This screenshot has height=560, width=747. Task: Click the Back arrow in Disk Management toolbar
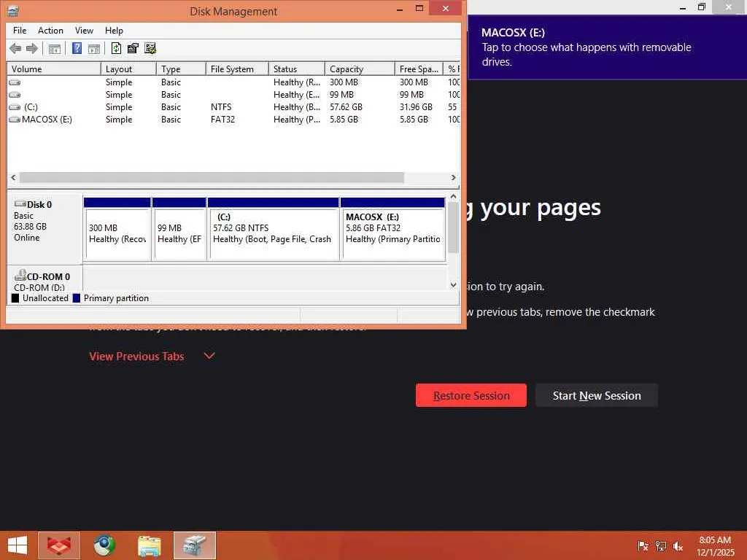click(x=15, y=48)
